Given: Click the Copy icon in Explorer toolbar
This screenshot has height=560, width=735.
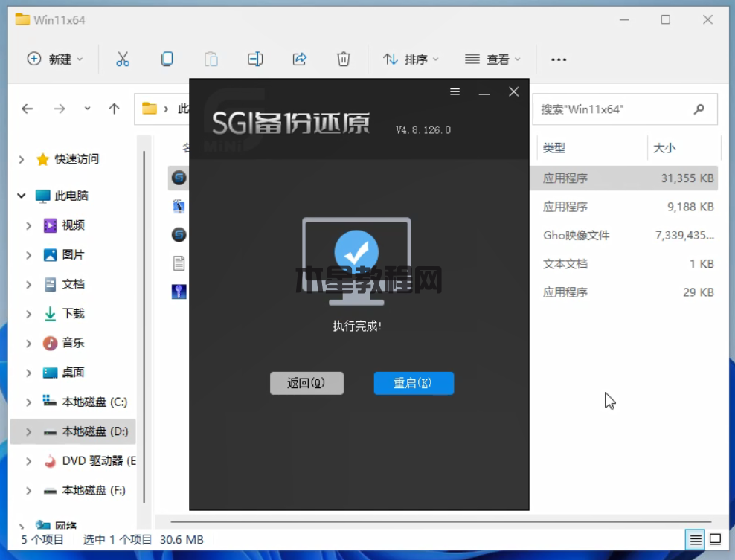Looking at the screenshot, I should tap(167, 59).
